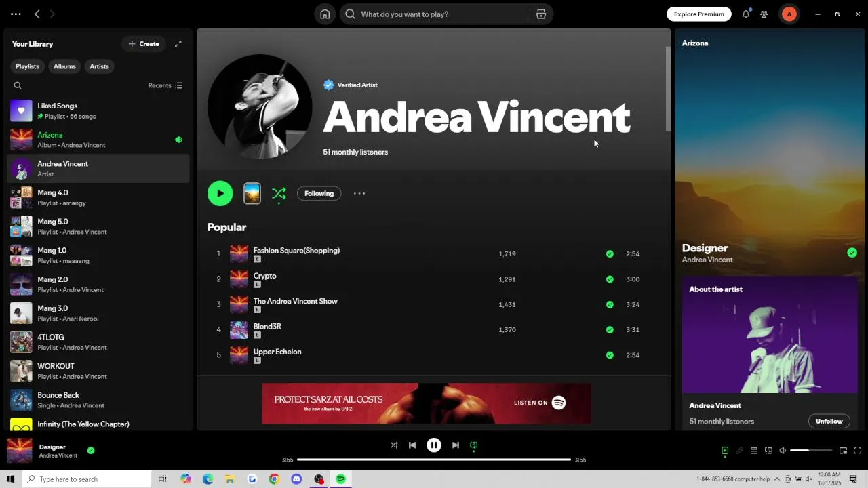
Task: Skip to next track
Action: click(456, 445)
